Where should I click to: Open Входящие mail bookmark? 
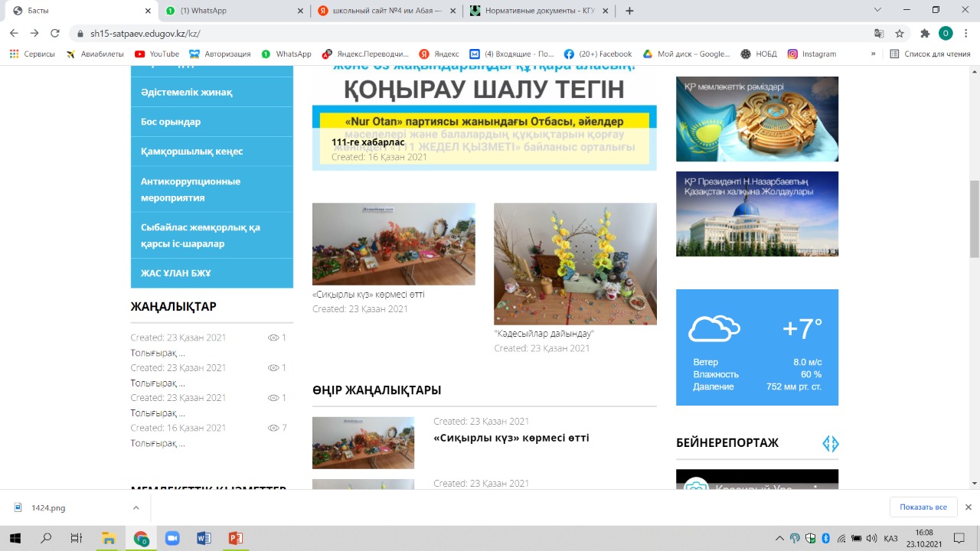pyautogui.click(x=511, y=54)
